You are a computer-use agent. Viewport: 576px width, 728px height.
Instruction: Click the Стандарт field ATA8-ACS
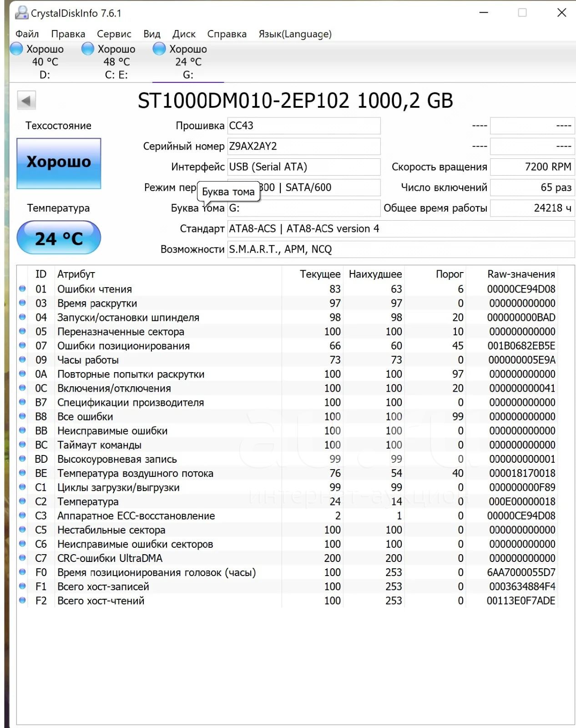(x=401, y=228)
